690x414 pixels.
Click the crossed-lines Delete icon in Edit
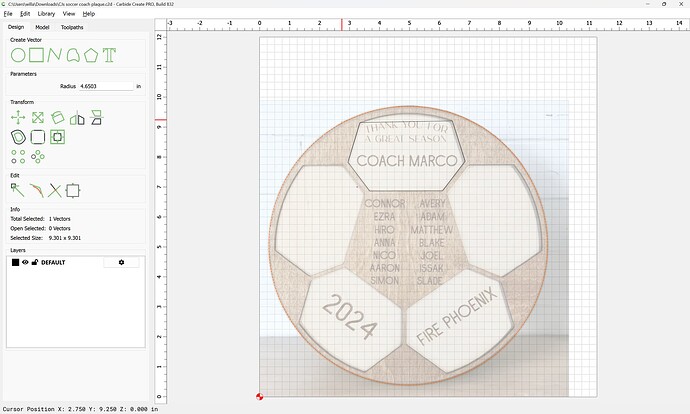tap(55, 191)
